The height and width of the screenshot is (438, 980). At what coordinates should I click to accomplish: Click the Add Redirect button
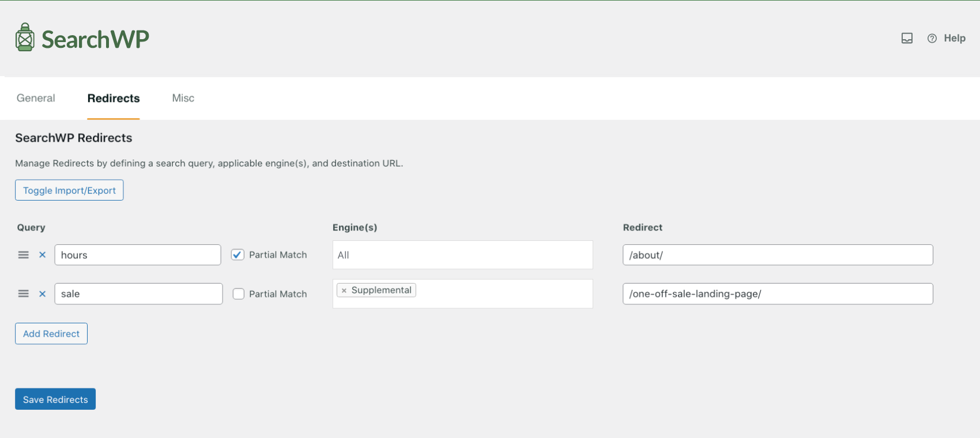tap(51, 334)
